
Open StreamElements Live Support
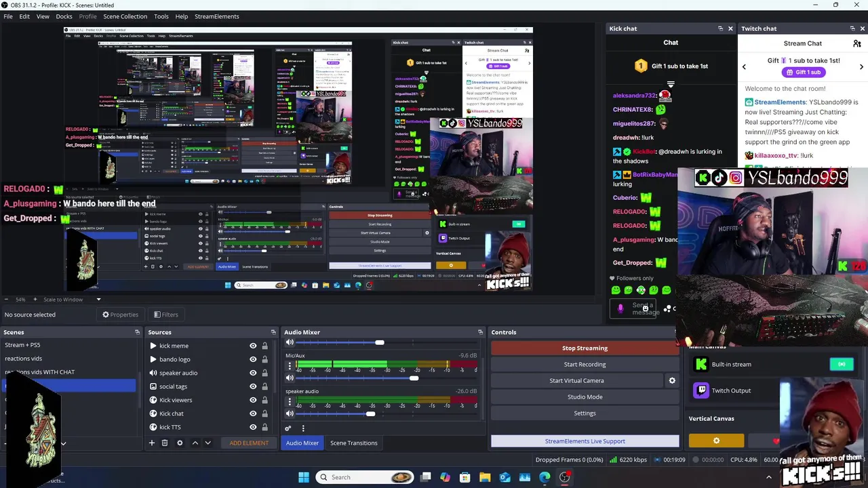click(585, 441)
